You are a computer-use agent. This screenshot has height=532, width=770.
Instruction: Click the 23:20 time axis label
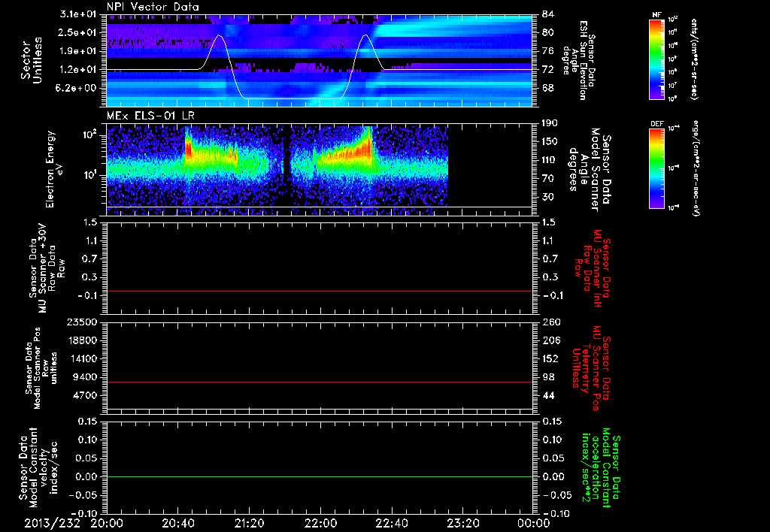point(463,523)
